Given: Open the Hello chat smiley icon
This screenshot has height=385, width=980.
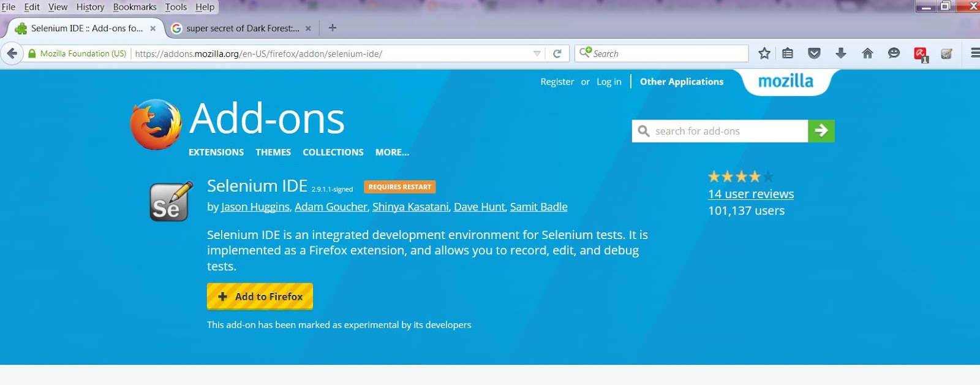Looking at the screenshot, I should [894, 53].
